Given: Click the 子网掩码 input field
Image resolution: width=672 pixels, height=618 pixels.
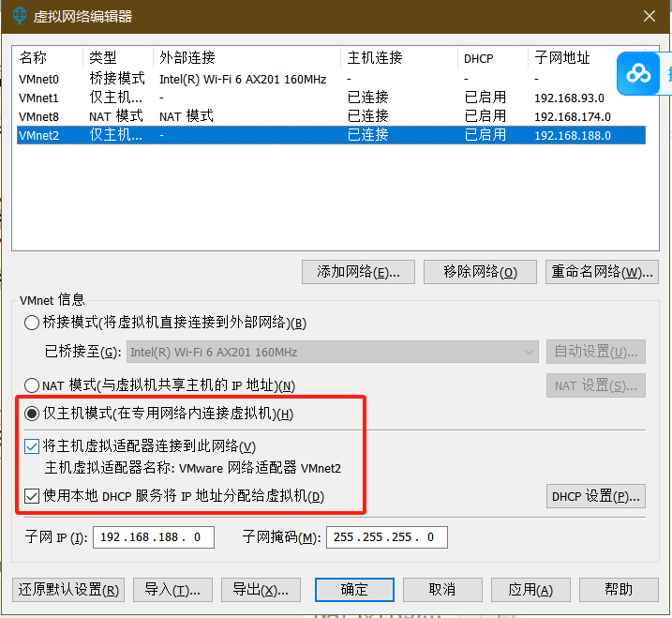Looking at the screenshot, I should pyautogui.click(x=387, y=537).
